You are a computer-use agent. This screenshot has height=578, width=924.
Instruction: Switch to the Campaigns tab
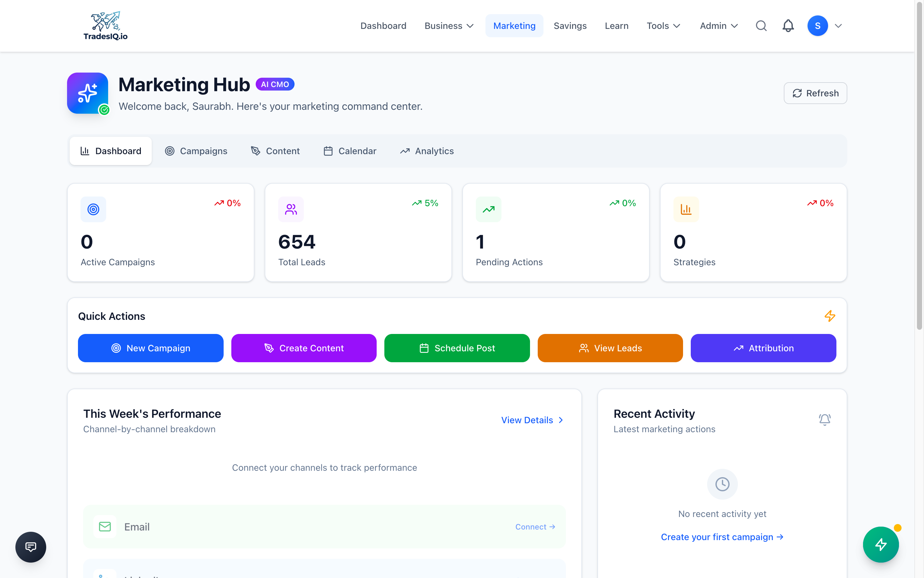click(196, 151)
